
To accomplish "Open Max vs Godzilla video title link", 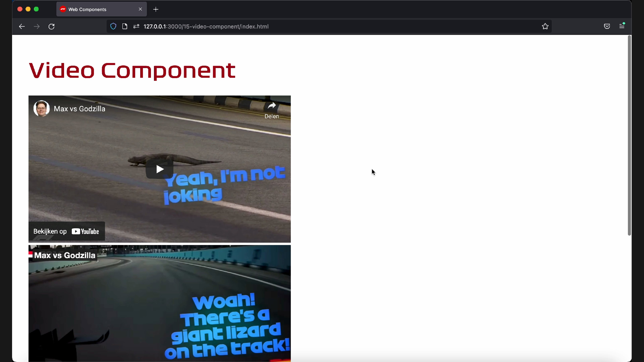I will point(79,109).
